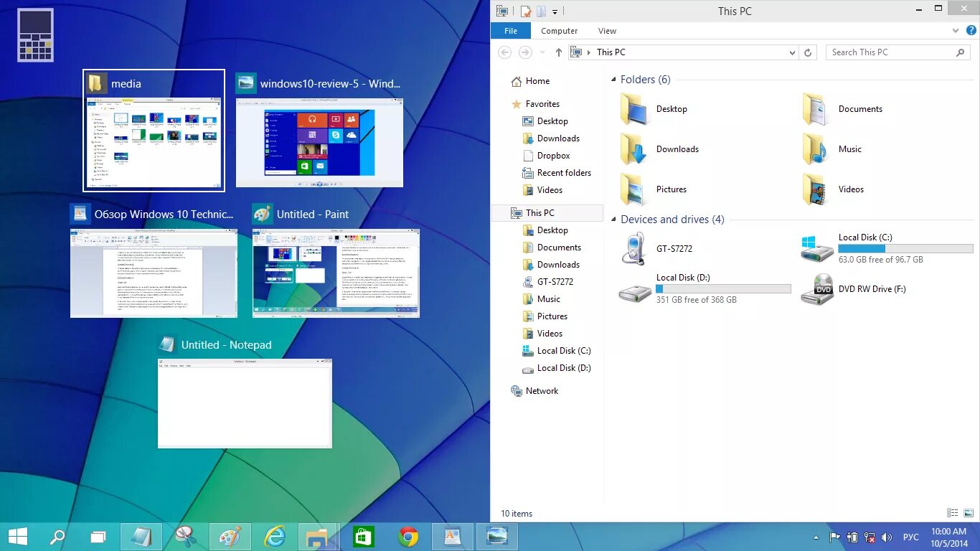Launch Snipping Tool scissors taskbar icon
The image size is (980, 551).
186,537
